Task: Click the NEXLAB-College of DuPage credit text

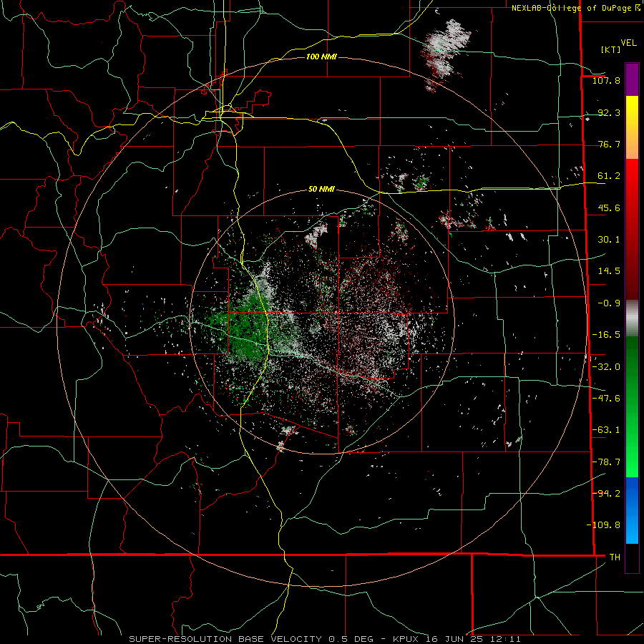Action: pyautogui.click(x=576, y=8)
